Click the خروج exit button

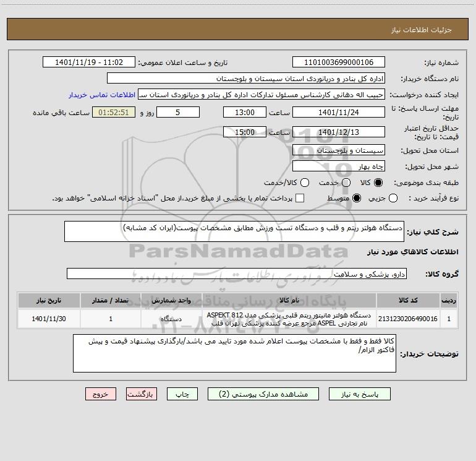point(101,394)
